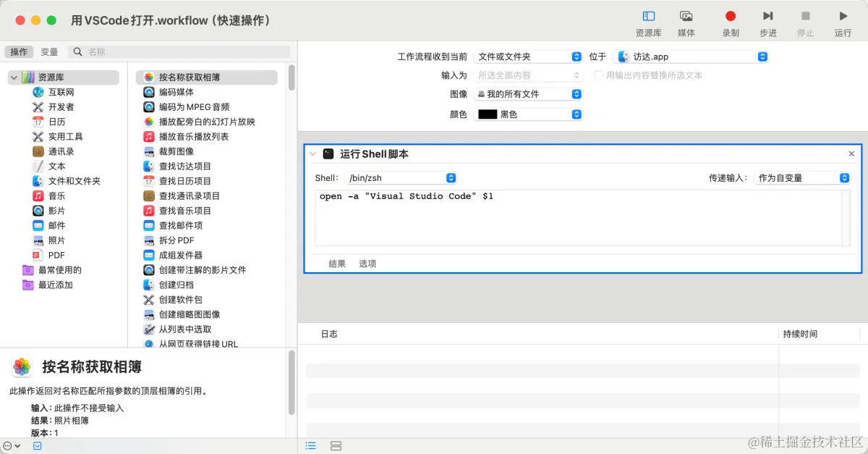Enable 用输出内容替换所选文本 checkbox

[x=599, y=75]
